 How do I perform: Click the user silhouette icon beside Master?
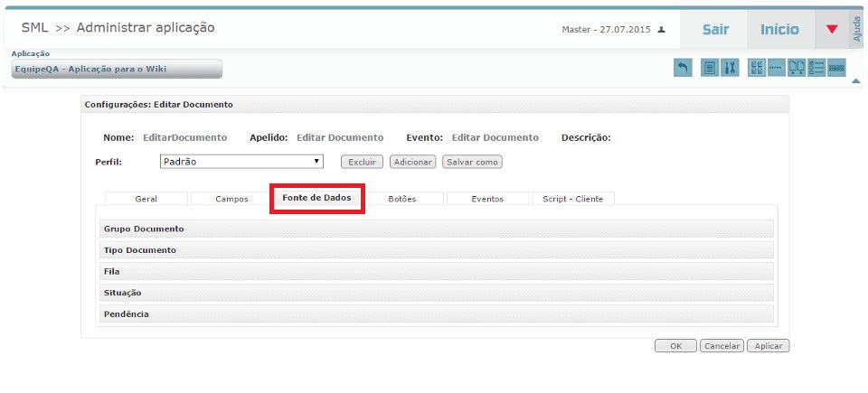pyautogui.click(x=661, y=30)
